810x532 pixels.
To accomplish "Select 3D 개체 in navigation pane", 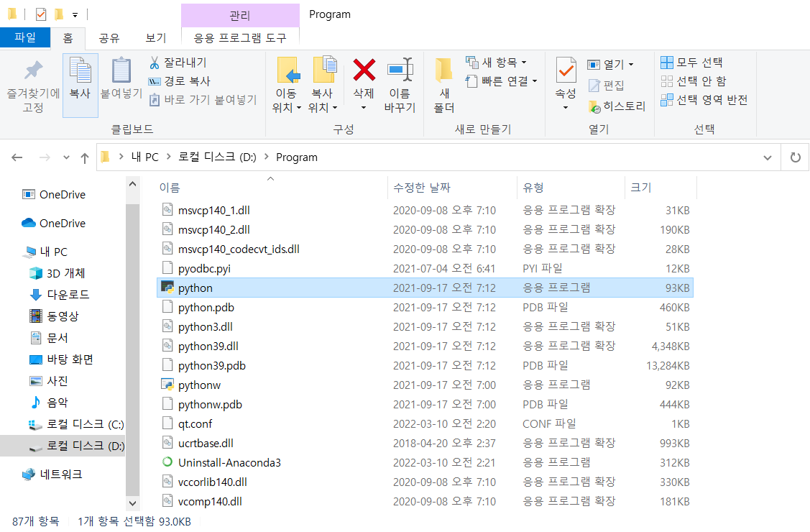I will 65,273.
